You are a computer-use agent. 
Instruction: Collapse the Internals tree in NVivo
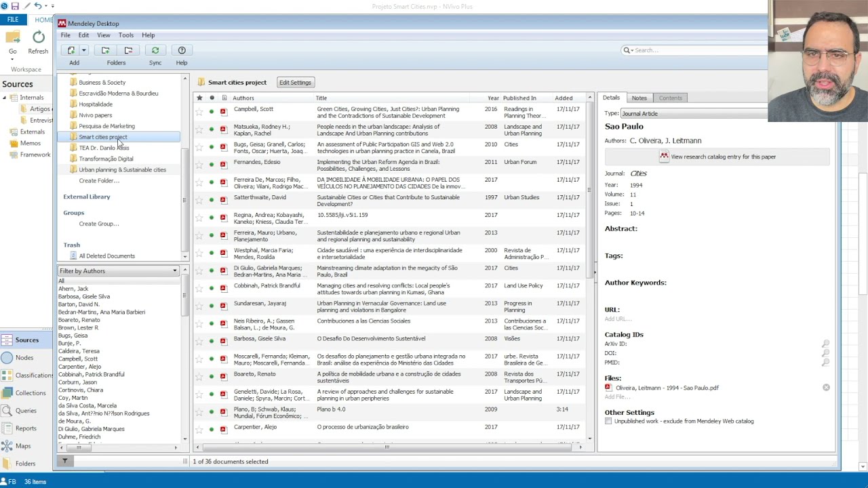[x=4, y=98]
